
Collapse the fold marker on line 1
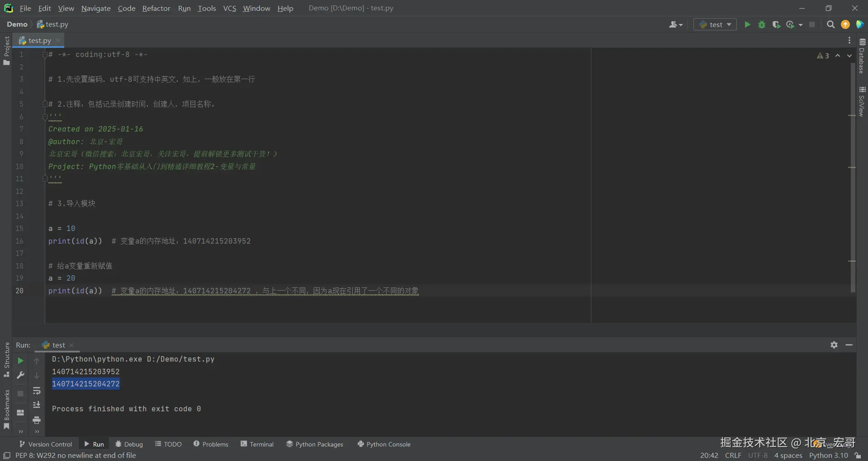(45, 55)
